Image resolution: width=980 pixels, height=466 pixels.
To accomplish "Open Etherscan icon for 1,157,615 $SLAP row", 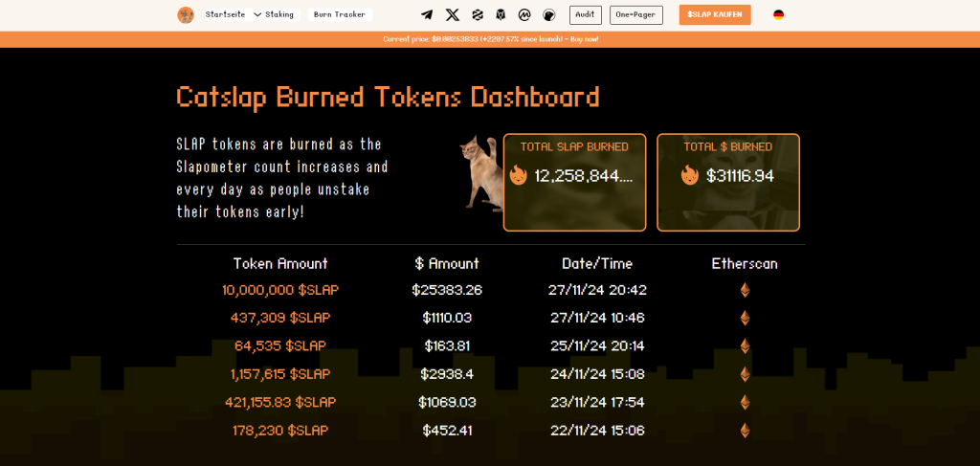I will (x=745, y=374).
